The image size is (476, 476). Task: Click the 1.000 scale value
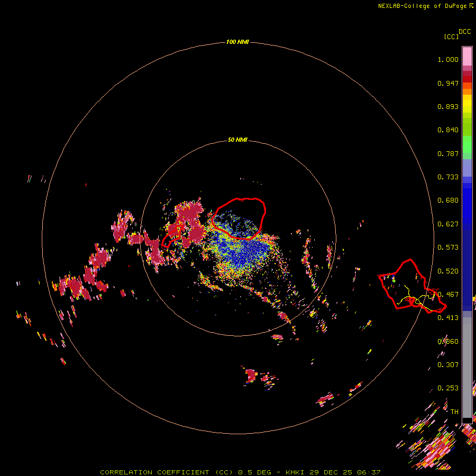[x=448, y=59]
